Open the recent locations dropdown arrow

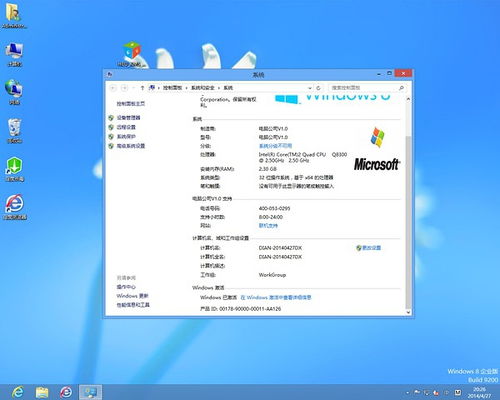pyautogui.click(x=133, y=88)
